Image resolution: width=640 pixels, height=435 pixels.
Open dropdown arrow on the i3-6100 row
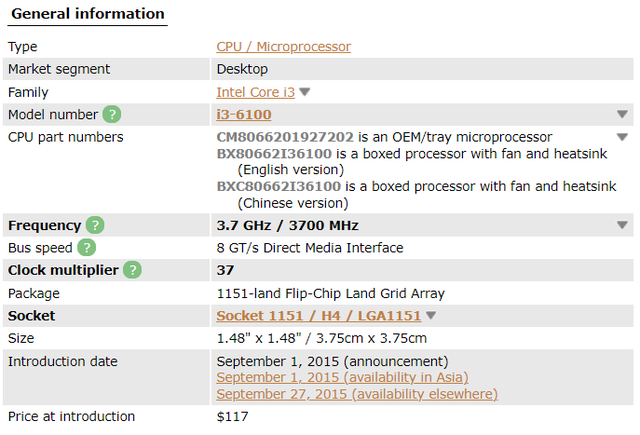pyautogui.click(x=622, y=115)
